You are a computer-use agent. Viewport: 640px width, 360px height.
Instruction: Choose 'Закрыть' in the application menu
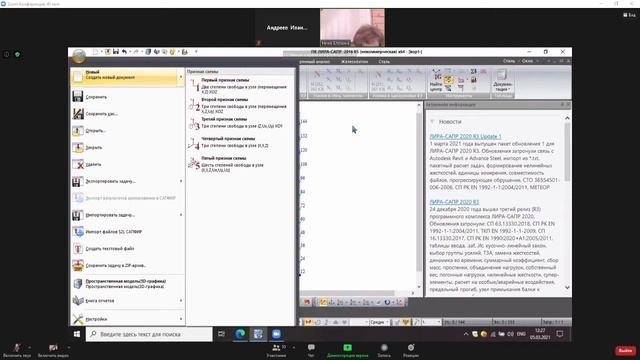point(127,147)
